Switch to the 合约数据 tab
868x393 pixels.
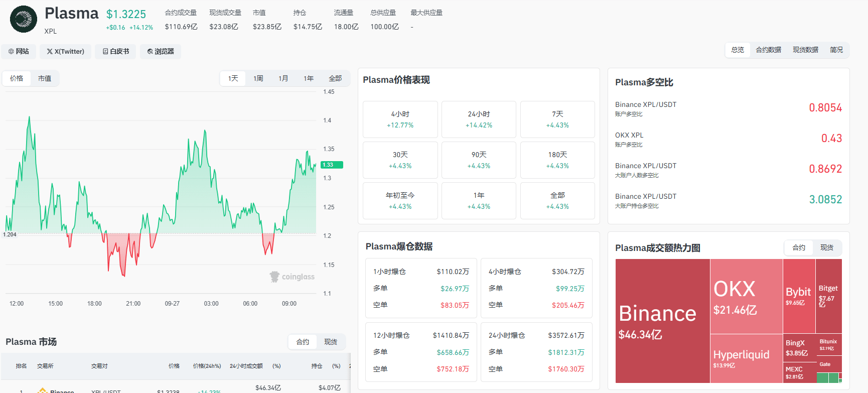coord(768,50)
